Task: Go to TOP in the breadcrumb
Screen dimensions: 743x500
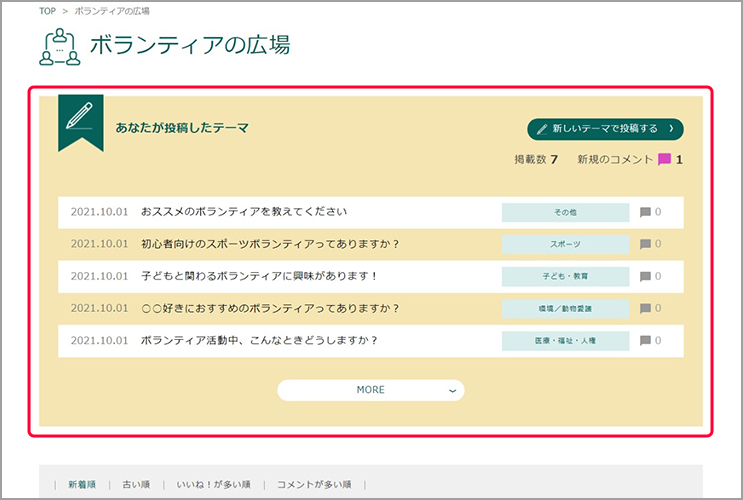Action: (x=48, y=11)
